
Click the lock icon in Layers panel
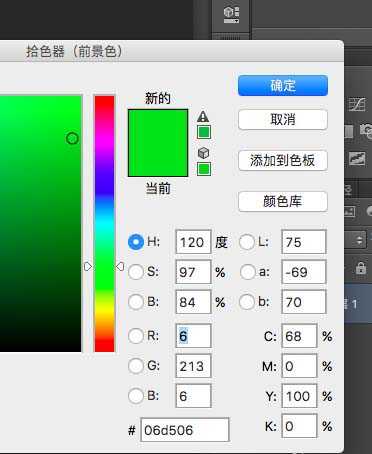361,267
